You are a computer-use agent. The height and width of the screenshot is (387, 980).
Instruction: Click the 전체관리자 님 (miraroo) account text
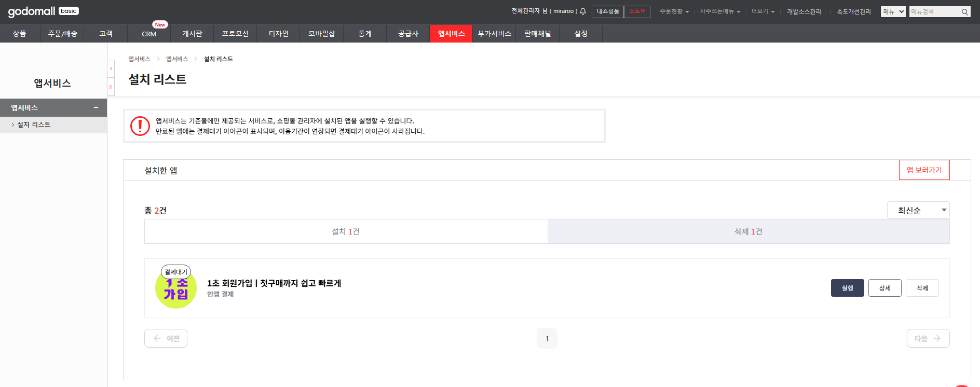tap(545, 11)
